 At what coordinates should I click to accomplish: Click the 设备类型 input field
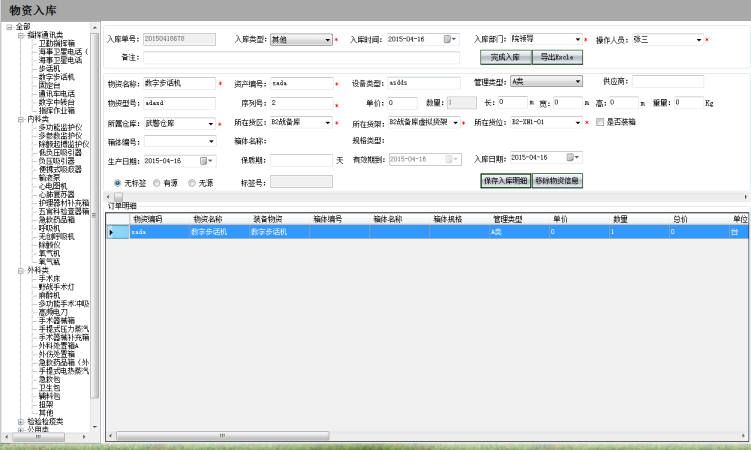424,83
